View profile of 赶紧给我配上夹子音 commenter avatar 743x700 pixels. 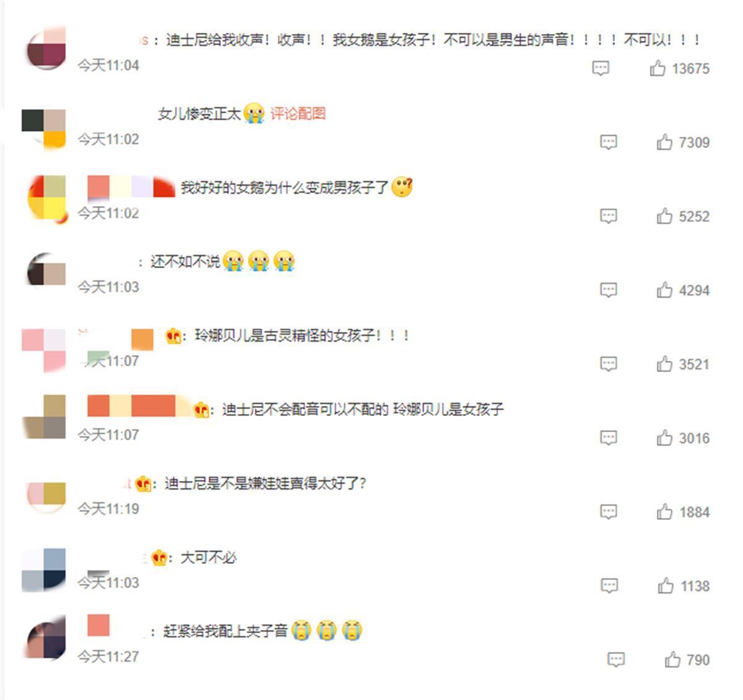[45, 638]
